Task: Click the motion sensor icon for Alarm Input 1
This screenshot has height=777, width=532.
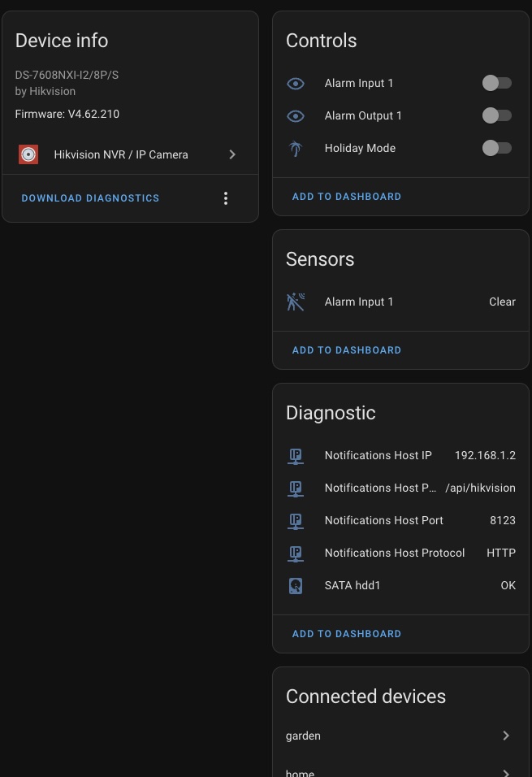Action: click(x=296, y=302)
